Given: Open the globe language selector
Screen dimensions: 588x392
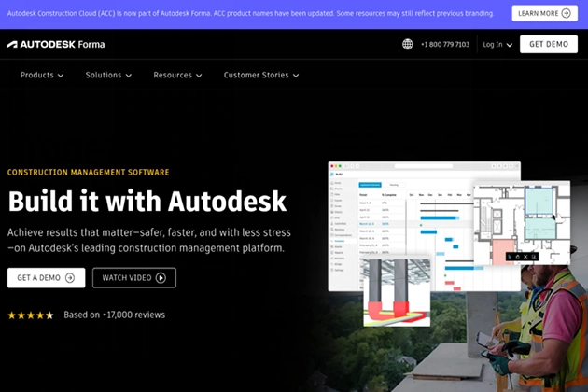Looking at the screenshot, I should coord(407,44).
